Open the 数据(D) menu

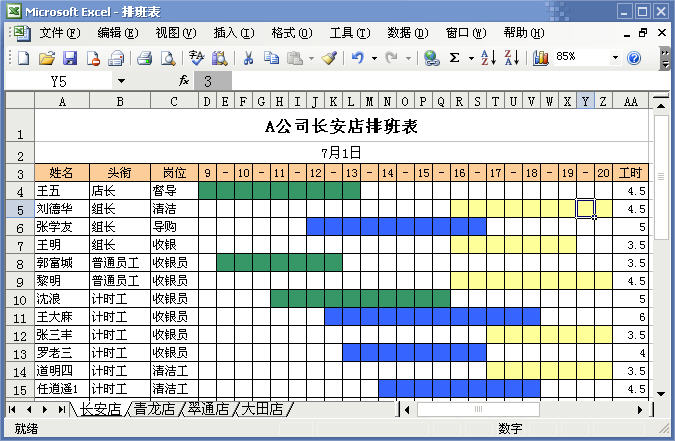[x=408, y=33]
